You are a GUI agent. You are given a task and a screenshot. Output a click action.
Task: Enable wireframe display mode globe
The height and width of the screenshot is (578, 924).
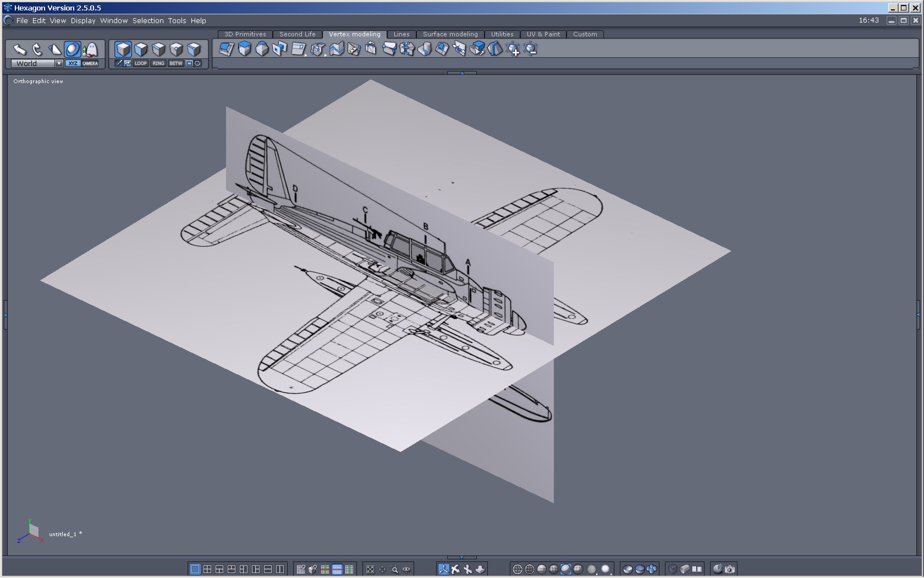click(517, 569)
